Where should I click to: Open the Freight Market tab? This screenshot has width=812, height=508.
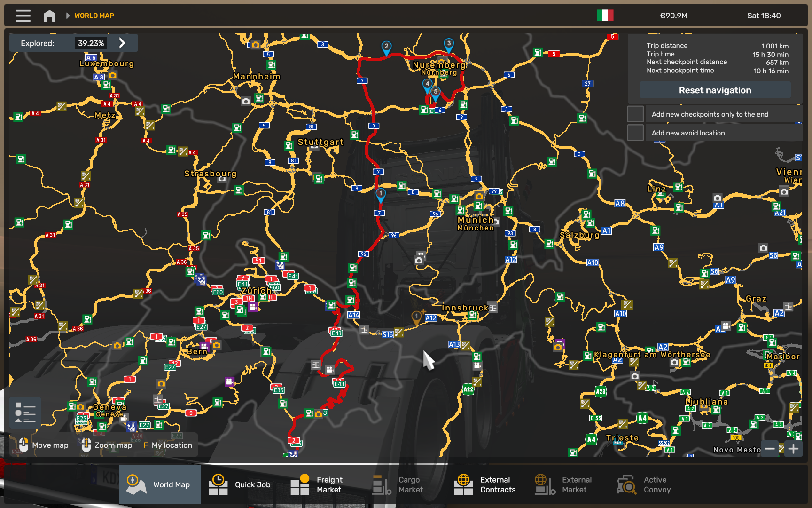pos(323,484)
